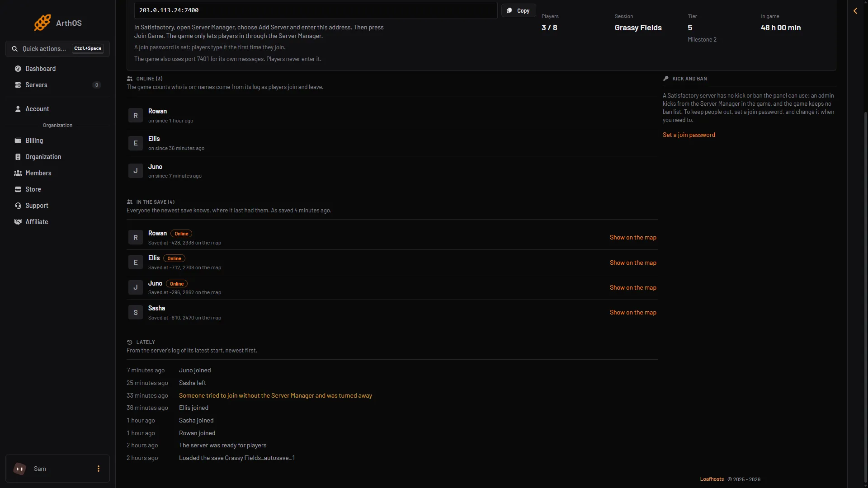Click the Dashboard gauge icon
Screen dimensions: 868x488
click(x=18, y=69)
